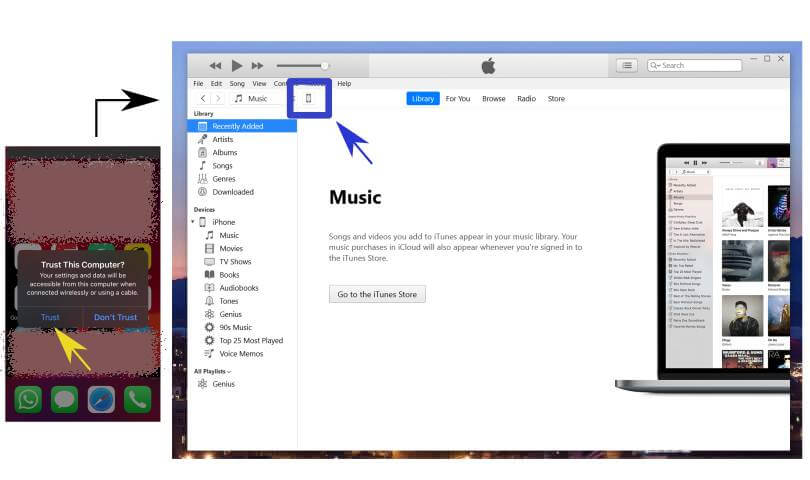This screenshot has height=480, width=810.
Task: Switch to the Store tab
Action: tap(556, 98)
